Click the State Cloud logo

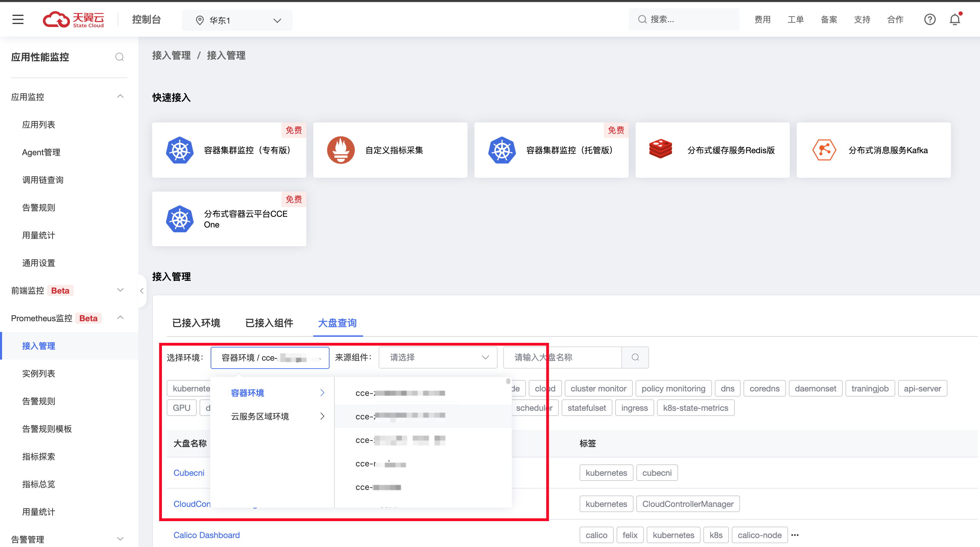[x=73, y=19]
